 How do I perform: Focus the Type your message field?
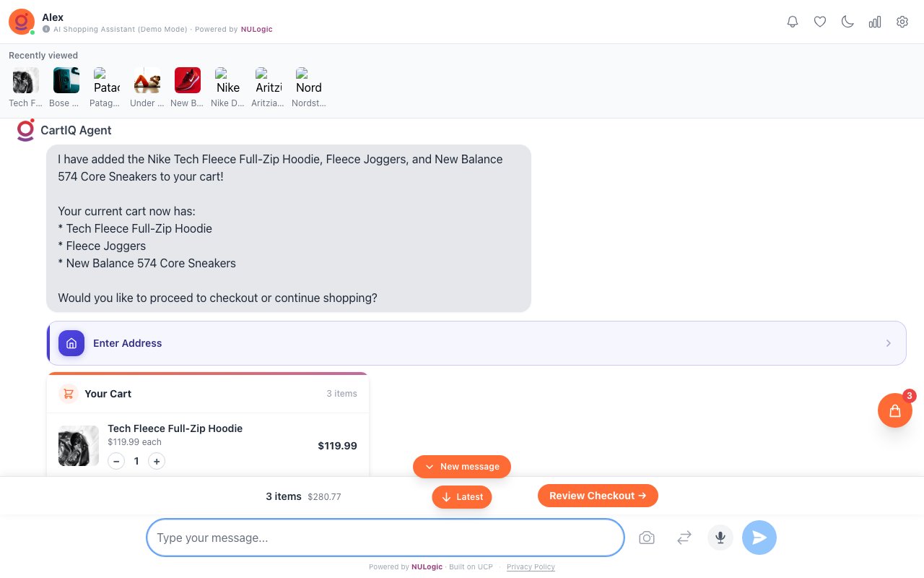385,538
